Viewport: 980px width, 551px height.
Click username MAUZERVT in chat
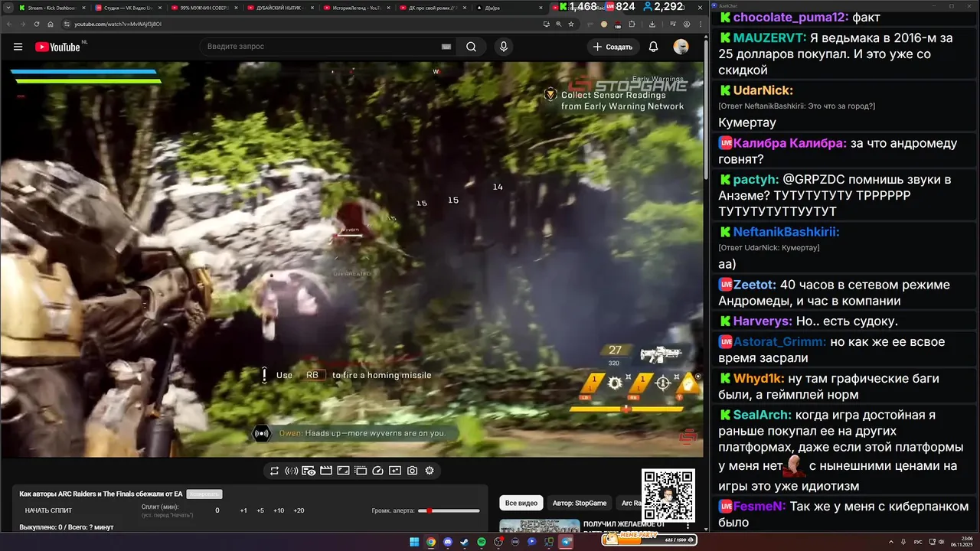(769, 37)
